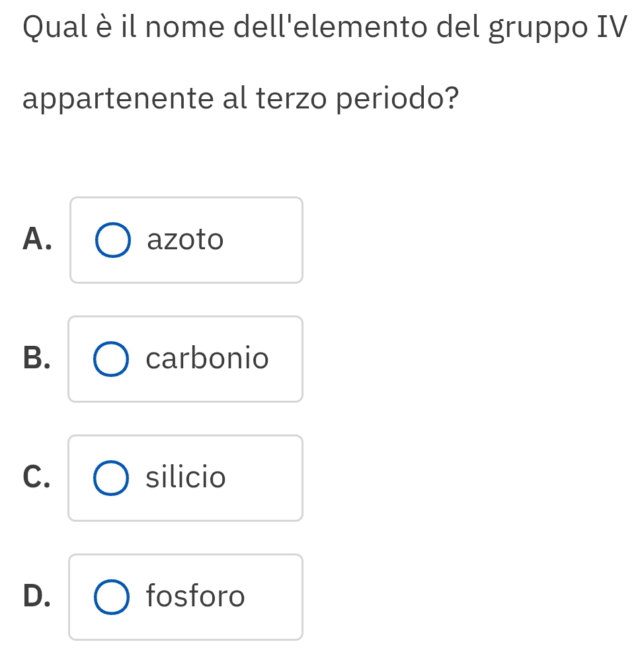The height and width of the screenshot is (652, 644).
Task: Click the letter label 'C.'
Action: tap(36, 477)
